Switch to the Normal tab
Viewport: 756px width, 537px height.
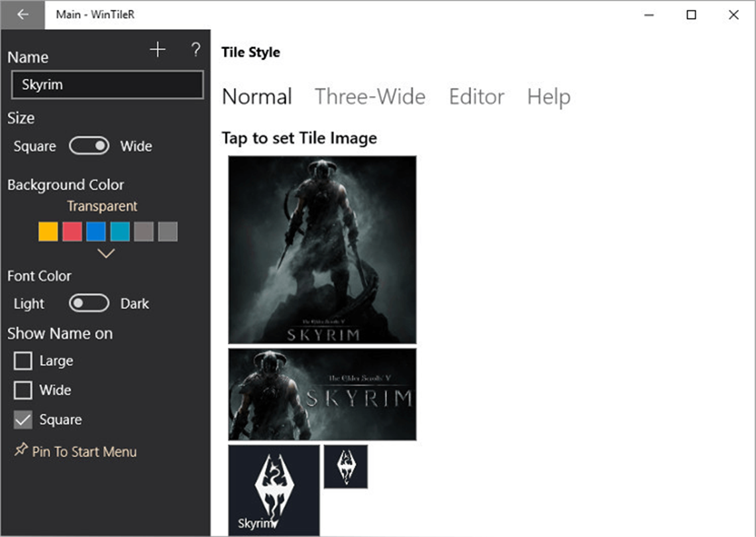pos(257,97)
